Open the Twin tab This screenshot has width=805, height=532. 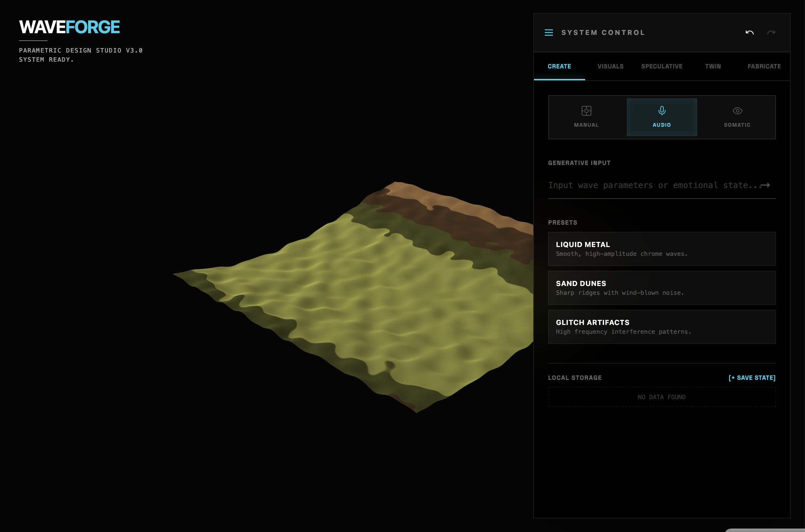coord(713,66)
